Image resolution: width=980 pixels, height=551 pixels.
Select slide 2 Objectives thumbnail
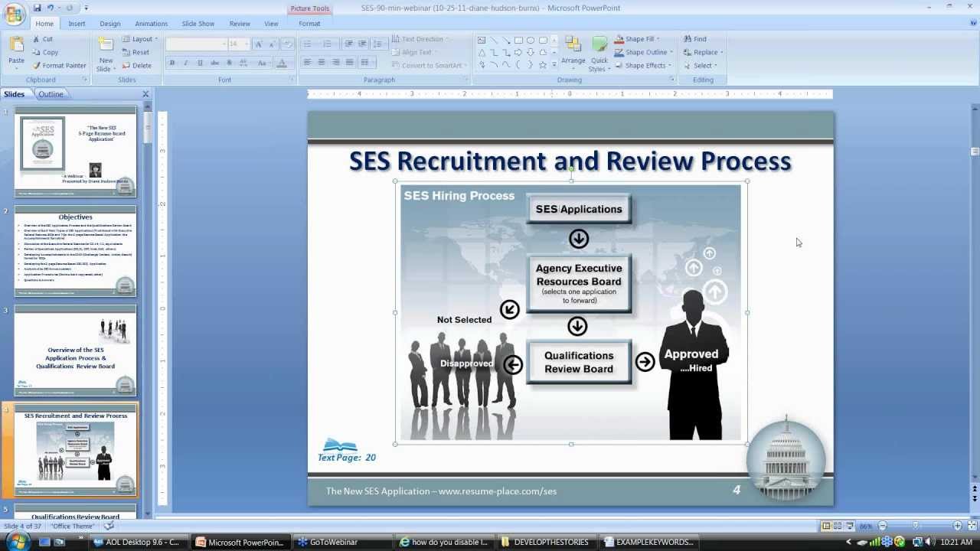(x=75, y=252)
